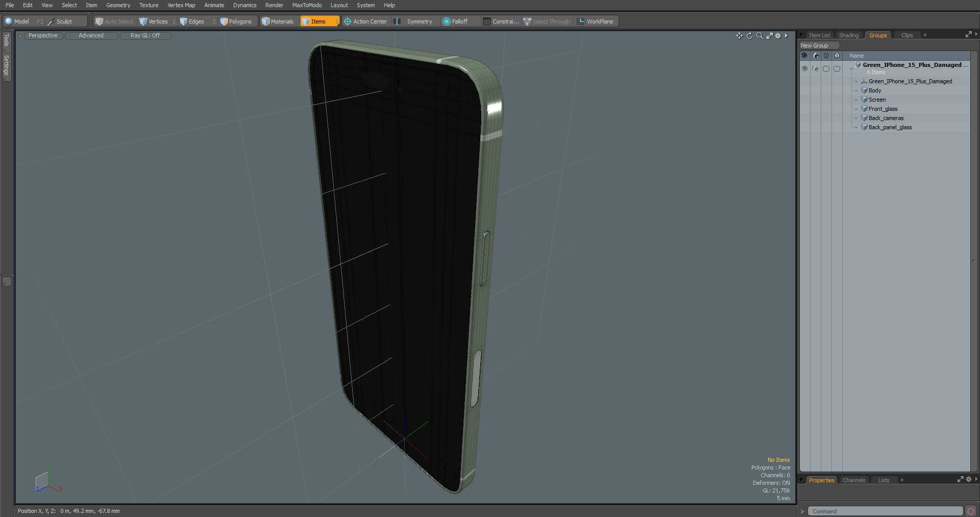Open the Geometry menu

118,5
